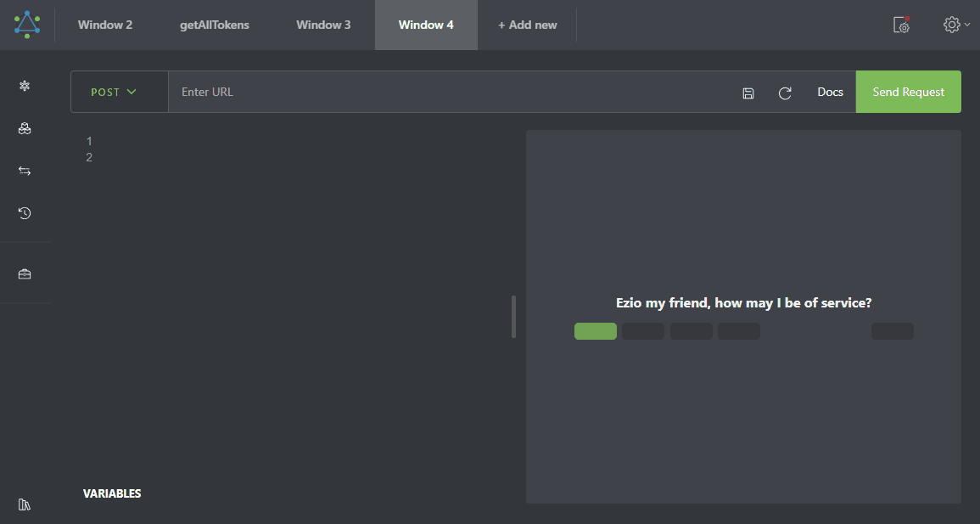Save the request with the floppy disk icon
Image resolution: width=980 pixels, height=524 pixels.
[748, 93]
